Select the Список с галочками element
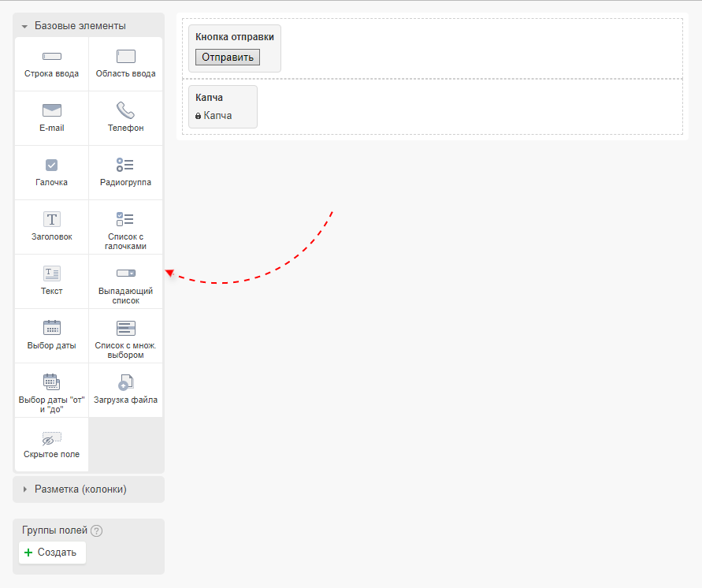702x588 pixels. click(126, 229)
